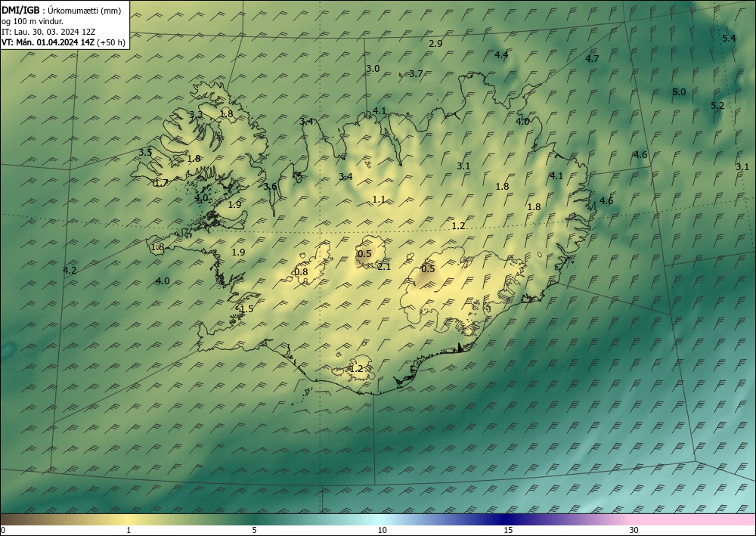Click the 3.0 value label on the map
756x536 pixels.
(373, 69)
